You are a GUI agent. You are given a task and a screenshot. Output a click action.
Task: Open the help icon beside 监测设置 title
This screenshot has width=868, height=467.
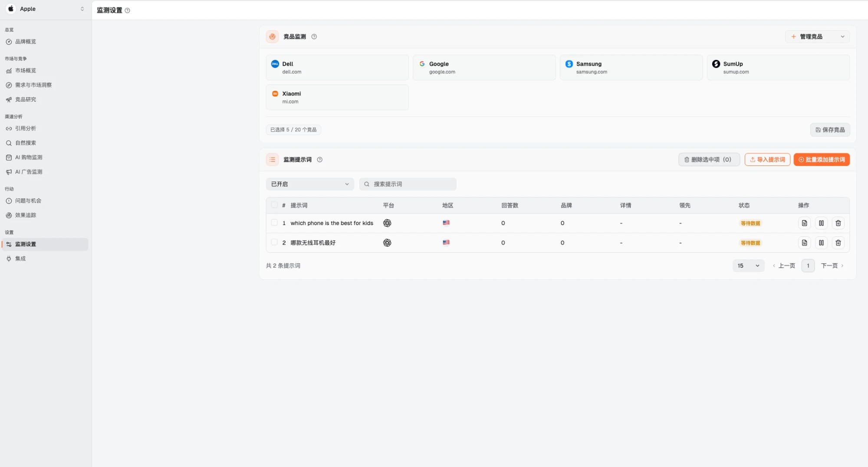[x=127, y=10]
